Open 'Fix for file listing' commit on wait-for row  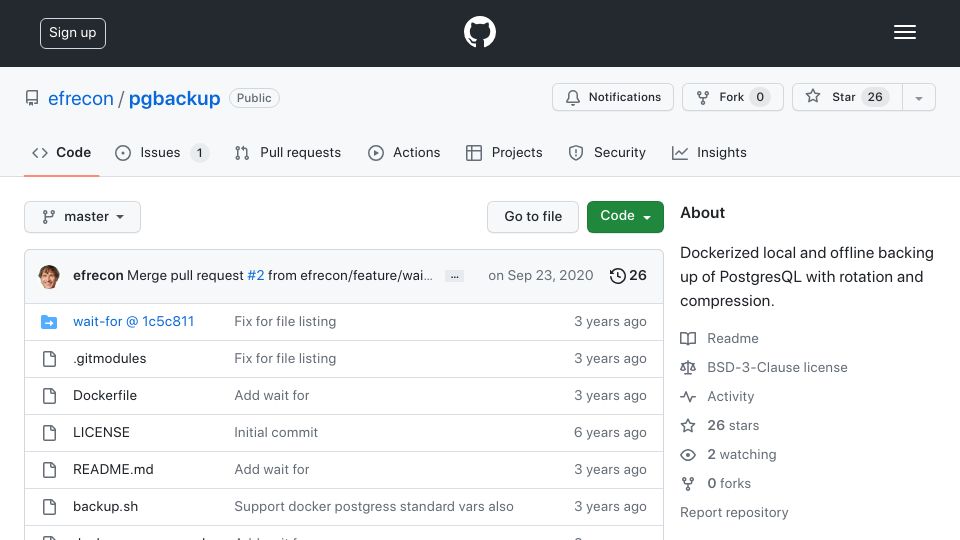285,321
